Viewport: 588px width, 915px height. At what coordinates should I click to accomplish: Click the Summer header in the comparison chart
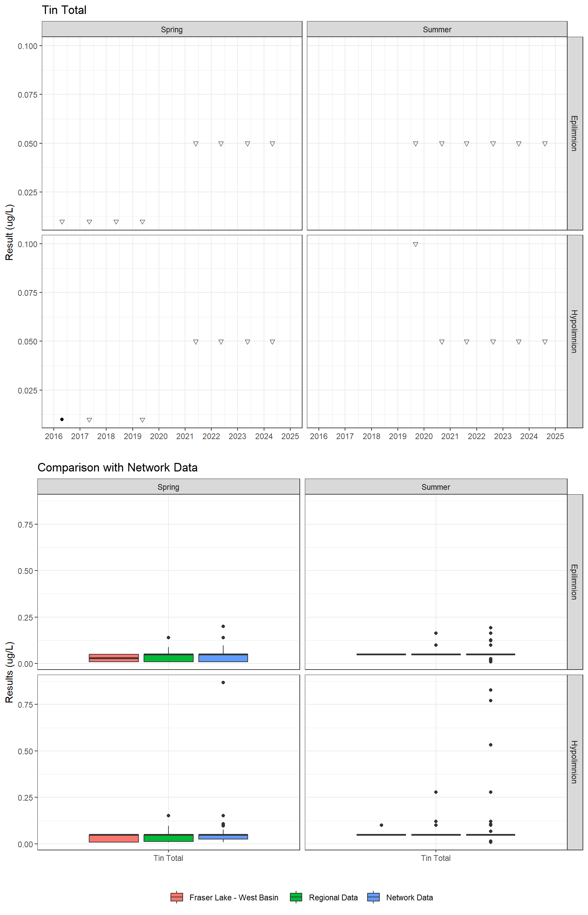(x=436, y=487)
